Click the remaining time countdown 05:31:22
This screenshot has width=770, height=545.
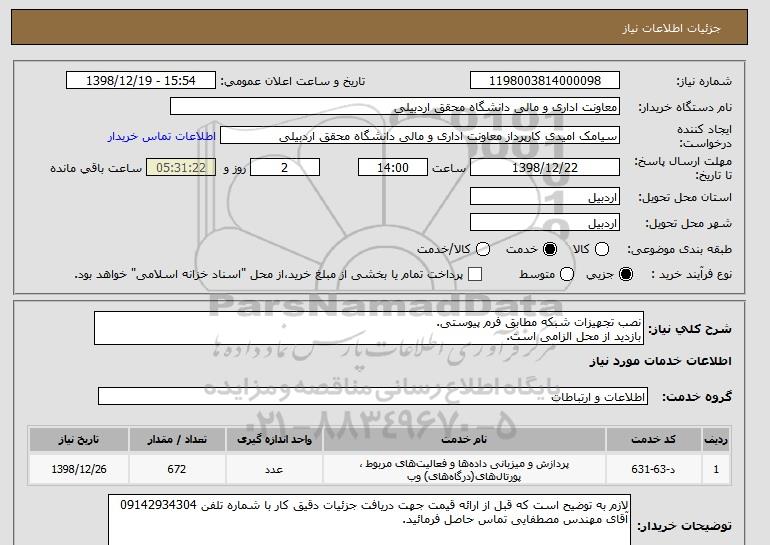pos(181,167)
